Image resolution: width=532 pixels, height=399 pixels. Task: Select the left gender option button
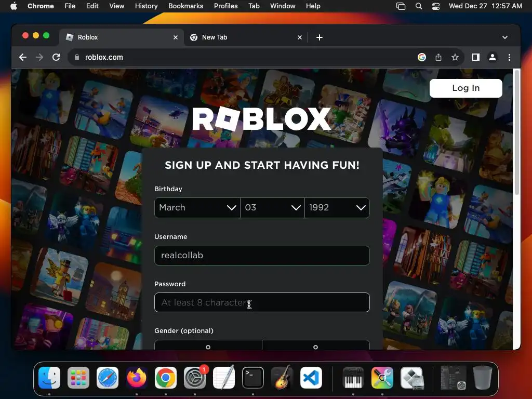208,345
